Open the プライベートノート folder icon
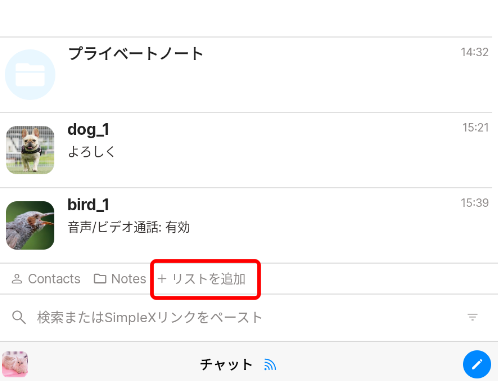The width and height of the screenshot is (498, 381). pos(30,75)
